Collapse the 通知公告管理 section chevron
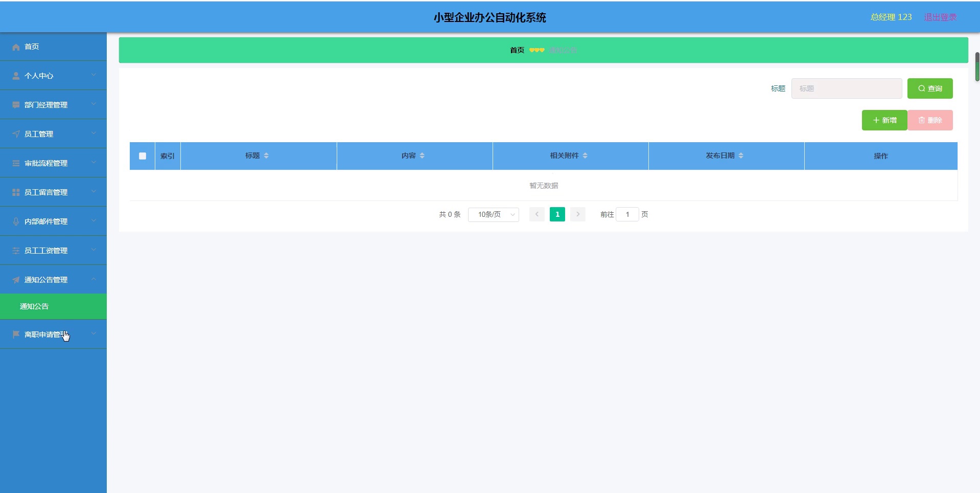The width and height of the screenshot is (980, 493). 94,279
